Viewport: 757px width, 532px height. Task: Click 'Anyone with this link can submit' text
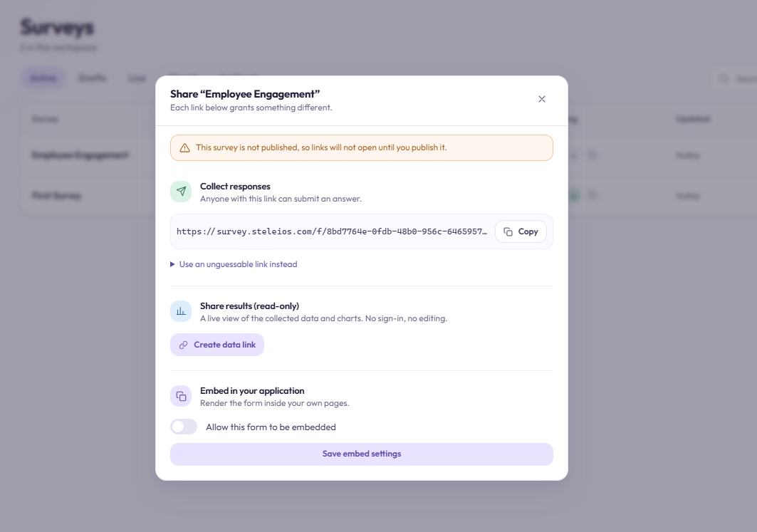tap(281, 199)
